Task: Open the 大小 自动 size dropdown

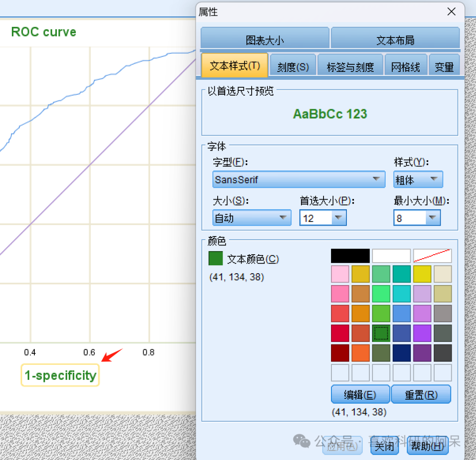Action: (252, 218)
